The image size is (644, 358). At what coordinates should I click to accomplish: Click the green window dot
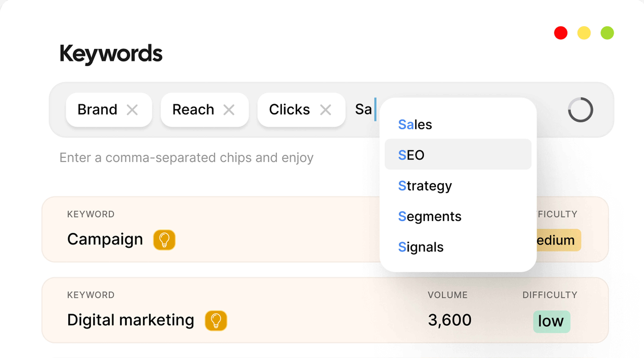point(607,33)
